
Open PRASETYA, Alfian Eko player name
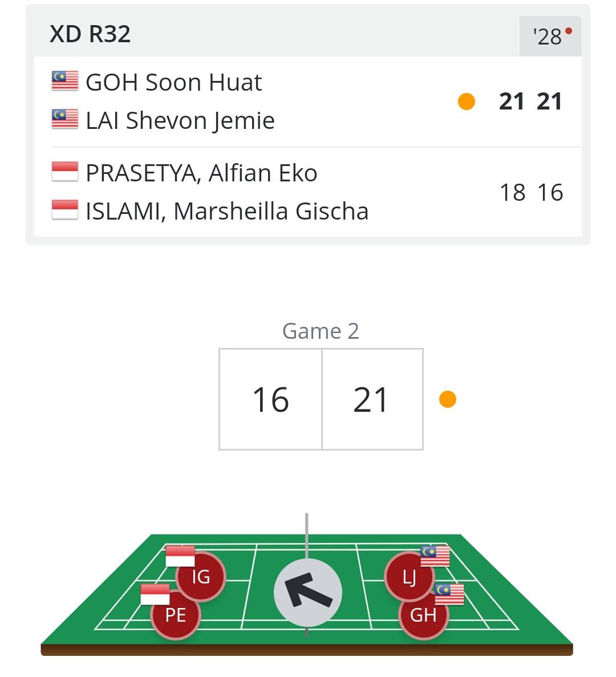click(201, 173)
